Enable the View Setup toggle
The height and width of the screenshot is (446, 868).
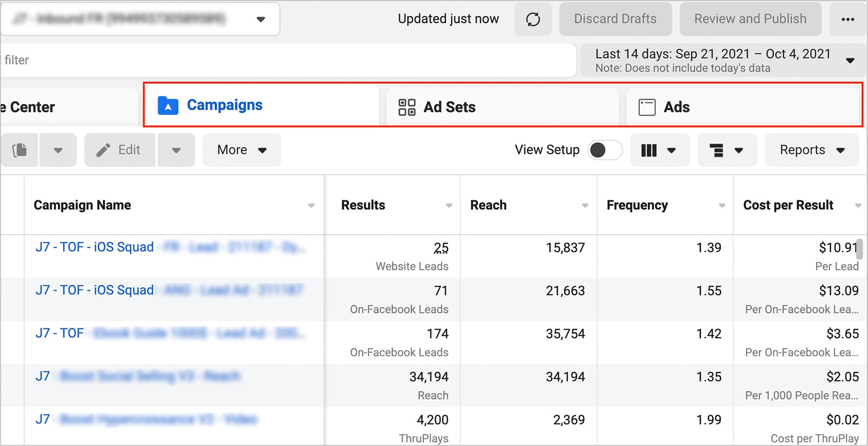point(605,150)
